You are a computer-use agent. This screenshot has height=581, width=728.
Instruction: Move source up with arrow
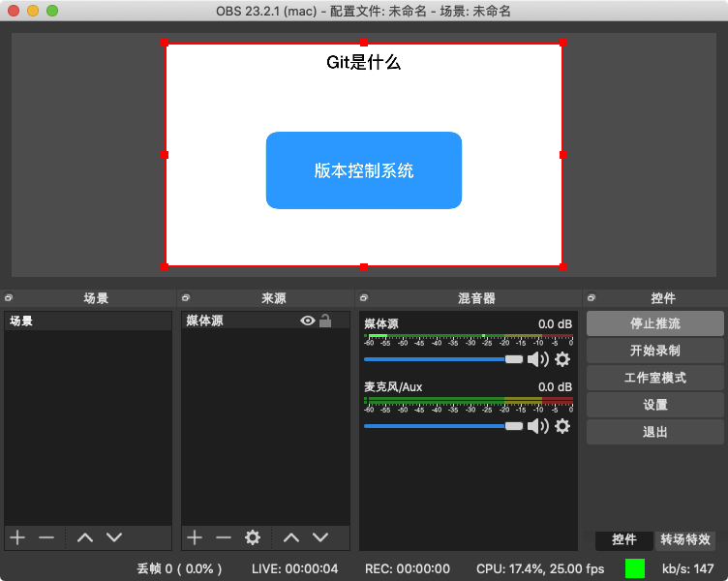click(291, 537)
